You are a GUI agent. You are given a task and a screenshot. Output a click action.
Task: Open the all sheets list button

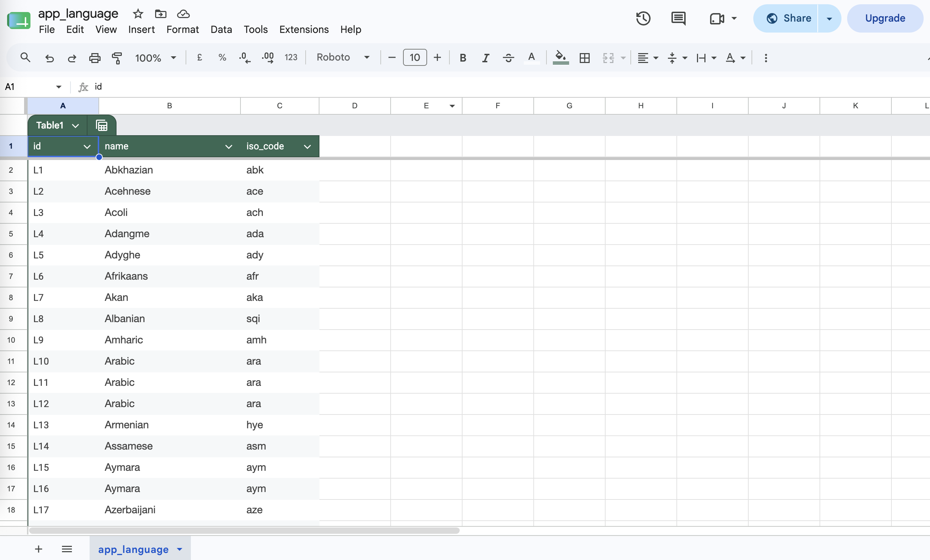(x=67, y=549)
